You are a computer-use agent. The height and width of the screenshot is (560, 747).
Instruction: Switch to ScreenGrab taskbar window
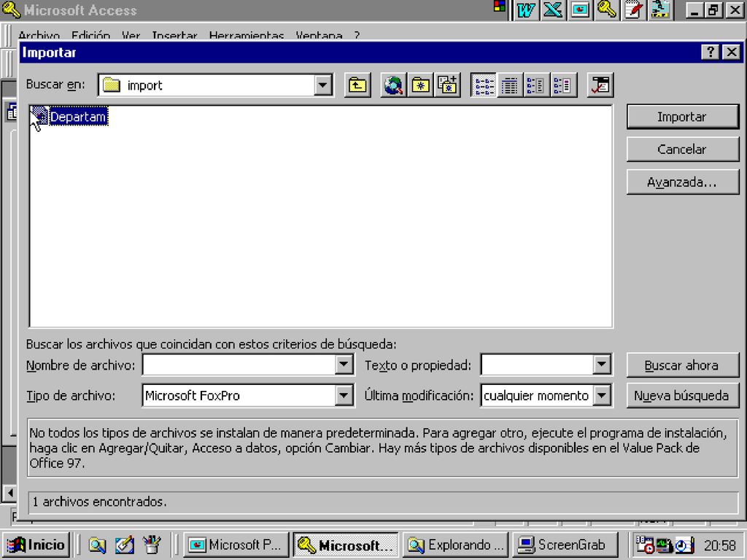(565, 545)
